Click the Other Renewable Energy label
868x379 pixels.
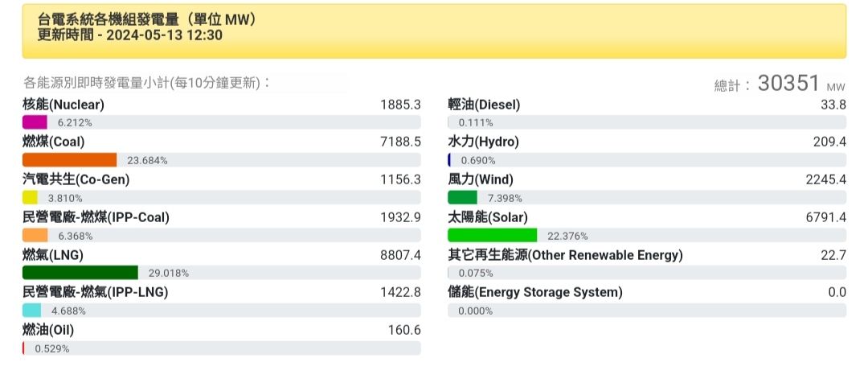565,255
